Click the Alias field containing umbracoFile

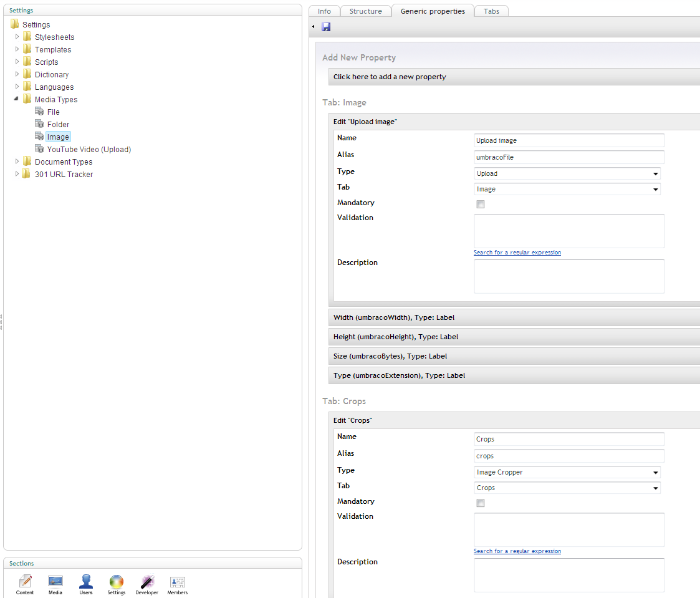(x=568, y=157)
